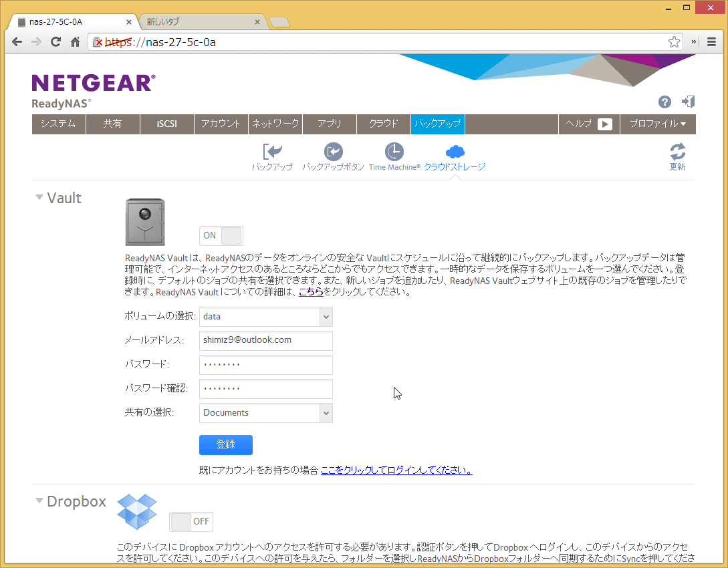Open the Time Machine icon
This screenshot has width=728, height=568.
pyautogui.click(x=394, y=152)
